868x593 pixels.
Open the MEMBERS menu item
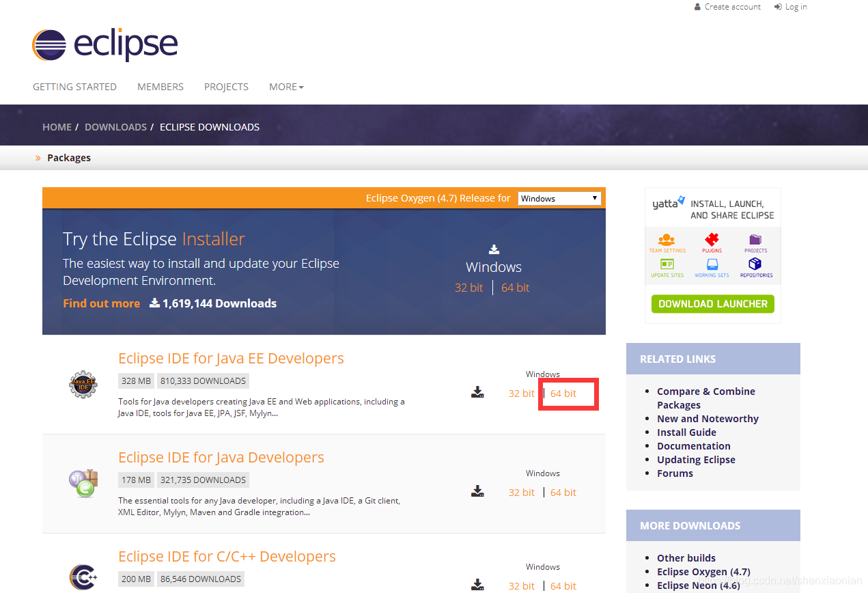tap(160, 87)
